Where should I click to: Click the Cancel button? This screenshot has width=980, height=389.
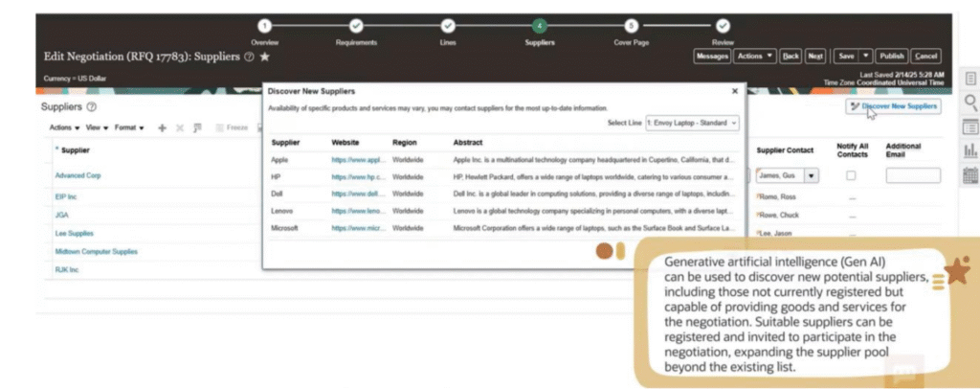(925, 57)
